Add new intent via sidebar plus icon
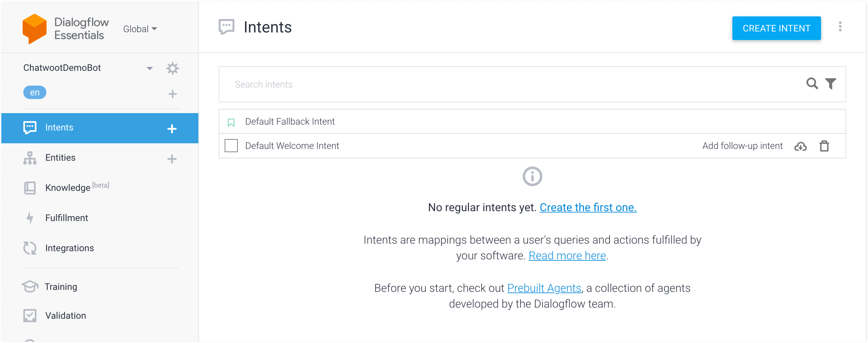The width and height of the screenshot is (868, 343). 172,129
